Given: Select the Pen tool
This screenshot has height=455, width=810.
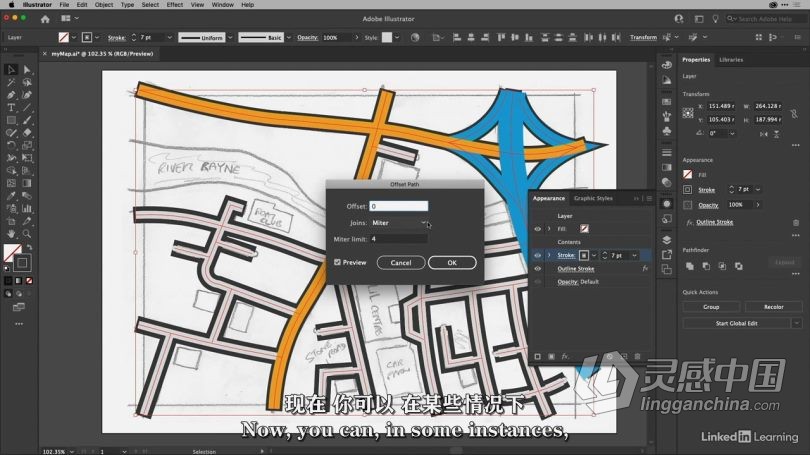Looking at the screenshot, I should [11, 95].
